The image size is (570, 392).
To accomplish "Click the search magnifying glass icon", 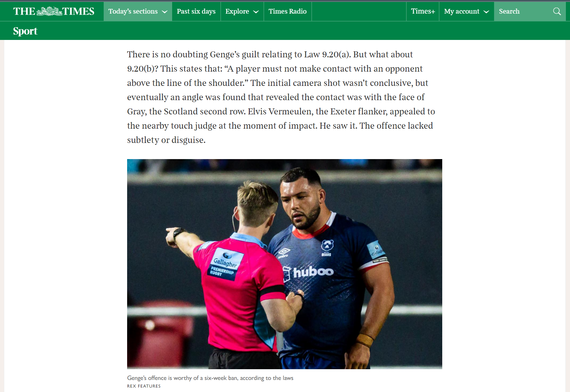I will click(557, 11).
